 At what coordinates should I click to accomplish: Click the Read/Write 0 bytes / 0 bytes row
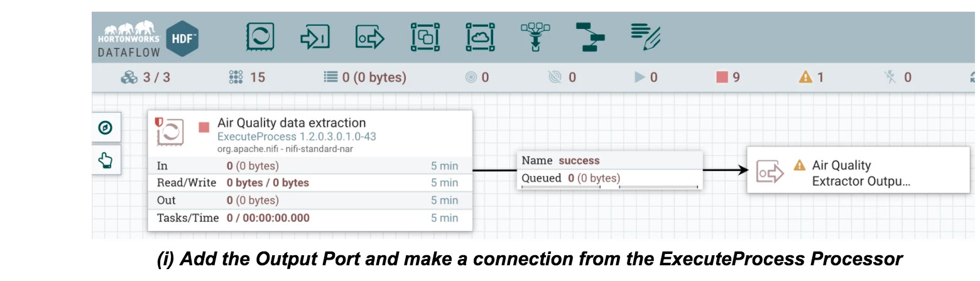click(310, 183)
